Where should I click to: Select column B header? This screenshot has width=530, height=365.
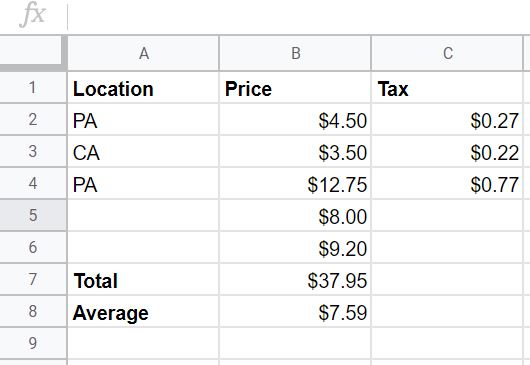click(x=295, y=53)
